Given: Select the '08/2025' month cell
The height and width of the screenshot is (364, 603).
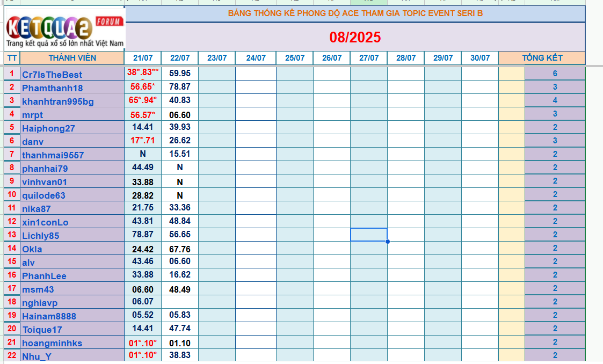Looking at the screenshot, I should click(355, 37).
